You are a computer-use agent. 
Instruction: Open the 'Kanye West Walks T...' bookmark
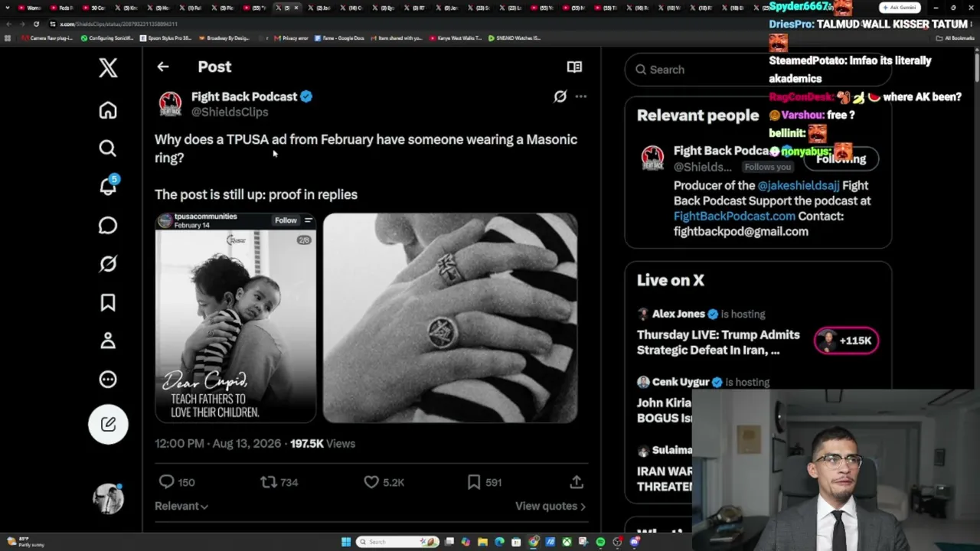click(456, 37)
